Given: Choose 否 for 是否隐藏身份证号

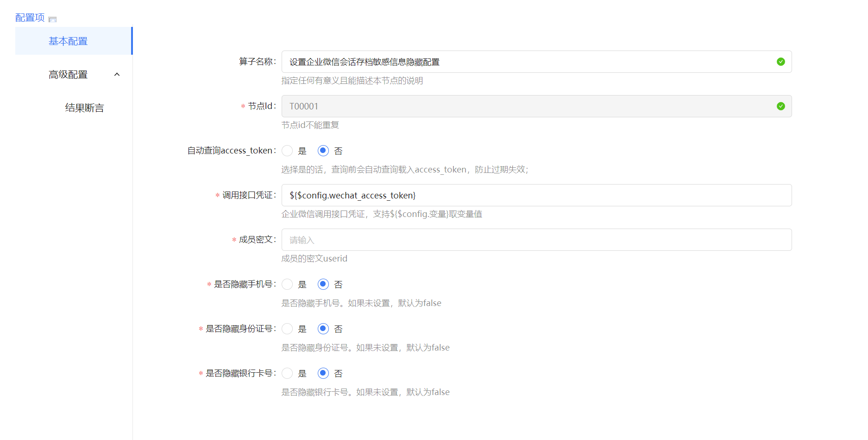Looking at the screenshot, I should click(x=323, y=329).
